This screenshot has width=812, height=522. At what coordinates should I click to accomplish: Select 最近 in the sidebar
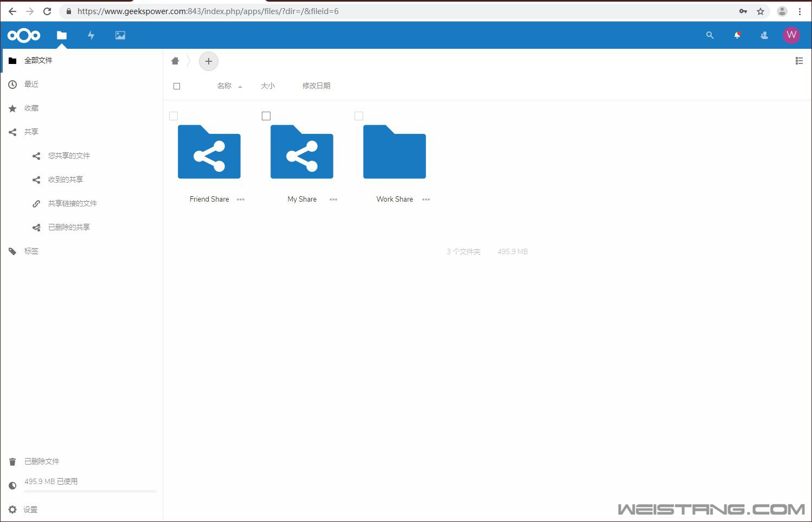(31, 84)
